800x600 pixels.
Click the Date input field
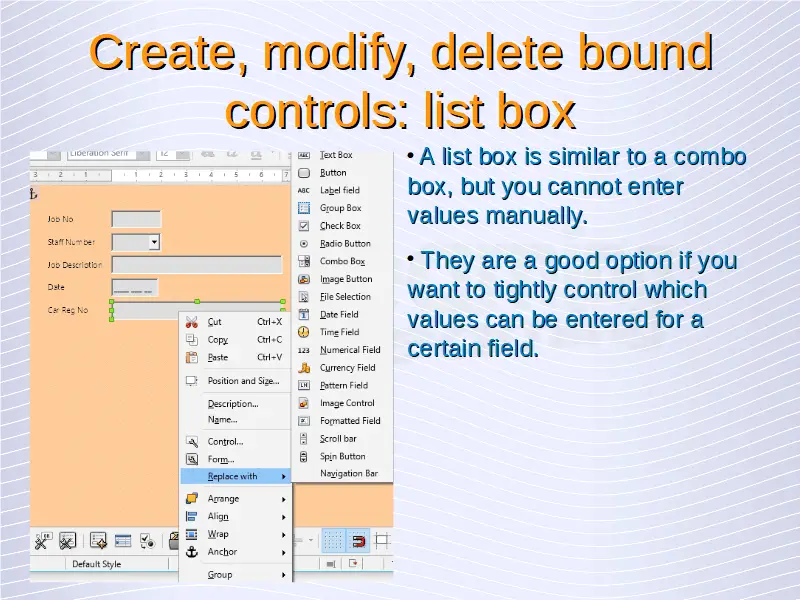click(x=135, y=287)
